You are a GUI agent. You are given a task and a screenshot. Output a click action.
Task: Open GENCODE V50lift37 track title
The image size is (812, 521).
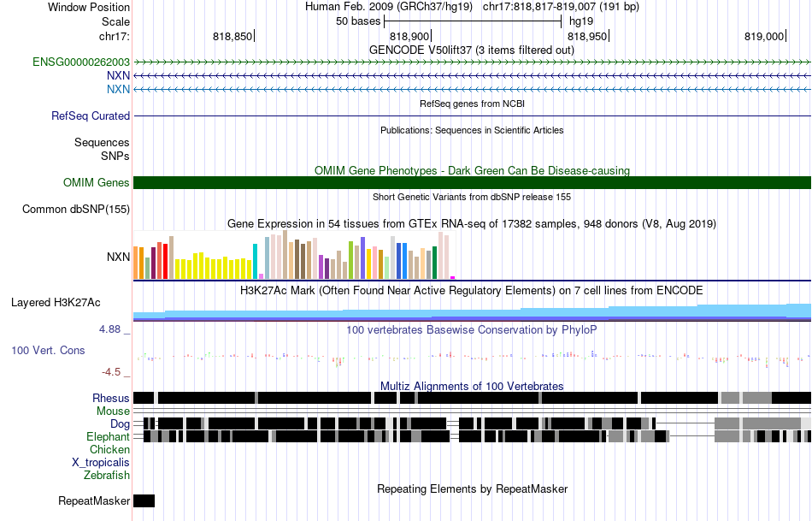[x=472, y=50]
